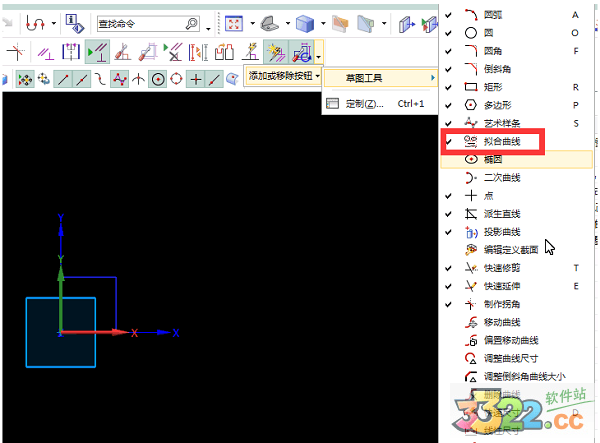Toggle the magic wand infer constraints button
The width and height of the screenshot is (600, 443).
[276, 52]
